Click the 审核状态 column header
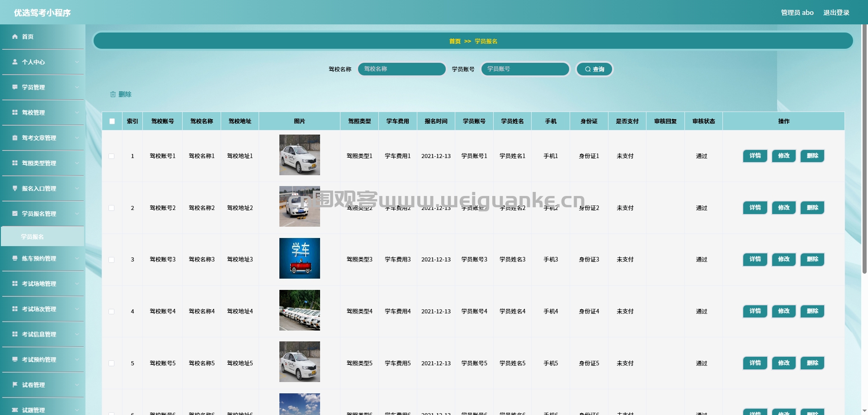868x415 pixels. [703, 121]
